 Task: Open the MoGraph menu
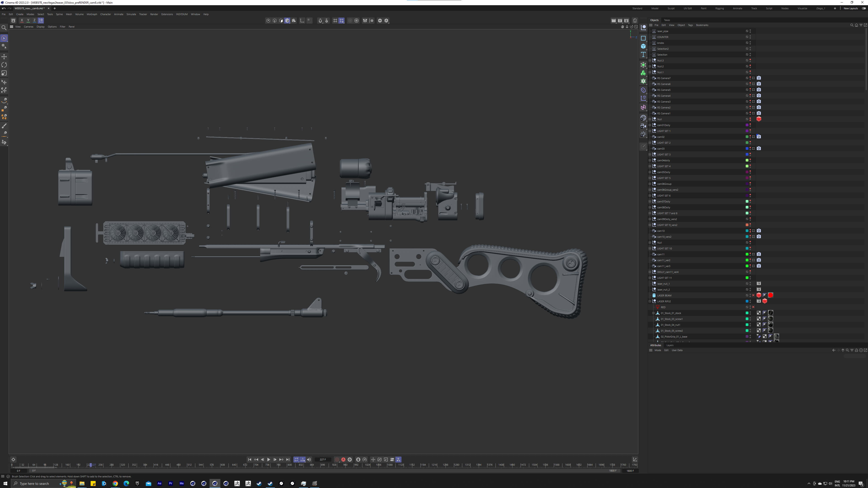[92, 14]
